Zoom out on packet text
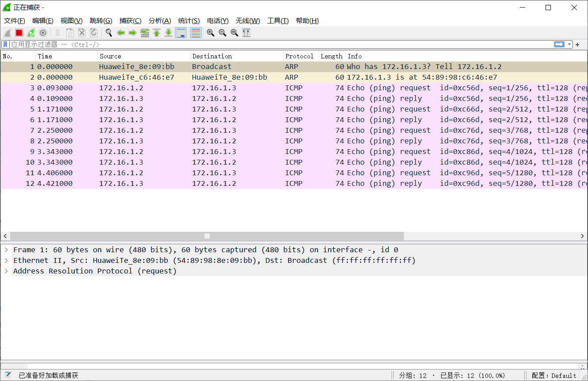This screenshot has width=588, height=381. click(x=223, y=33)
